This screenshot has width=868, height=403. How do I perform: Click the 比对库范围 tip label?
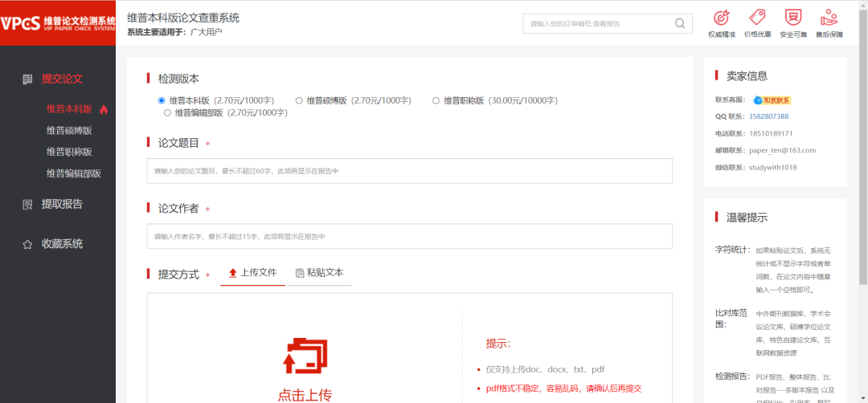[x=731, y=319]
